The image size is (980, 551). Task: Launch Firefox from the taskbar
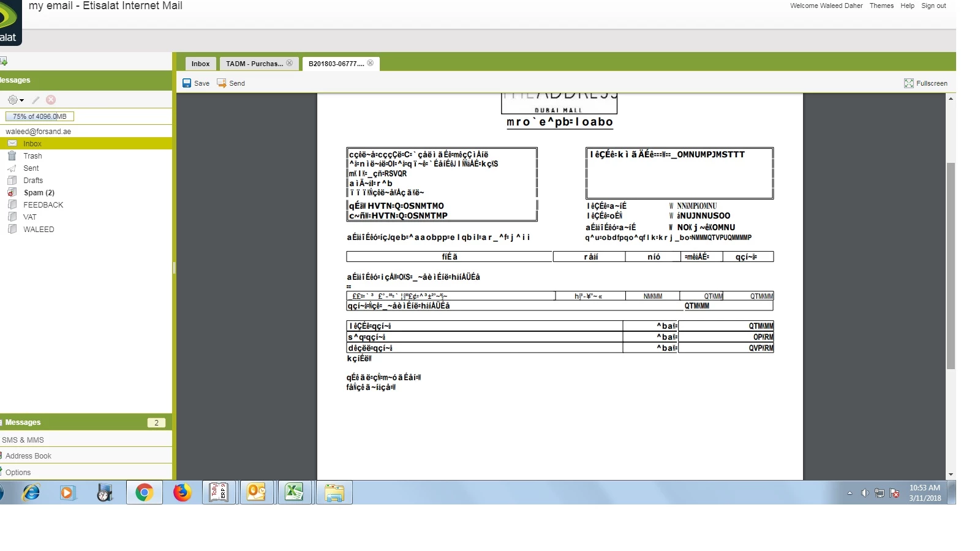pyautogui.click(x=182, y=492)
